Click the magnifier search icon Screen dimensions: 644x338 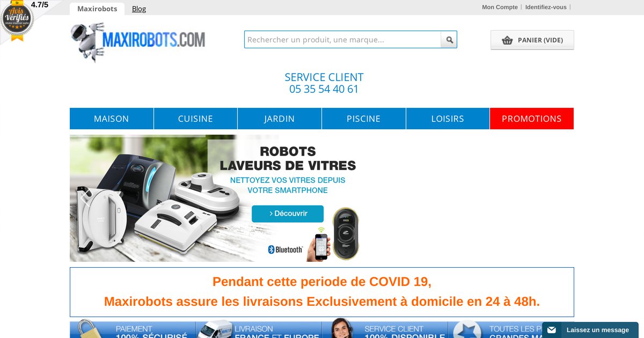pyautogui.click(x=449, y=40)
